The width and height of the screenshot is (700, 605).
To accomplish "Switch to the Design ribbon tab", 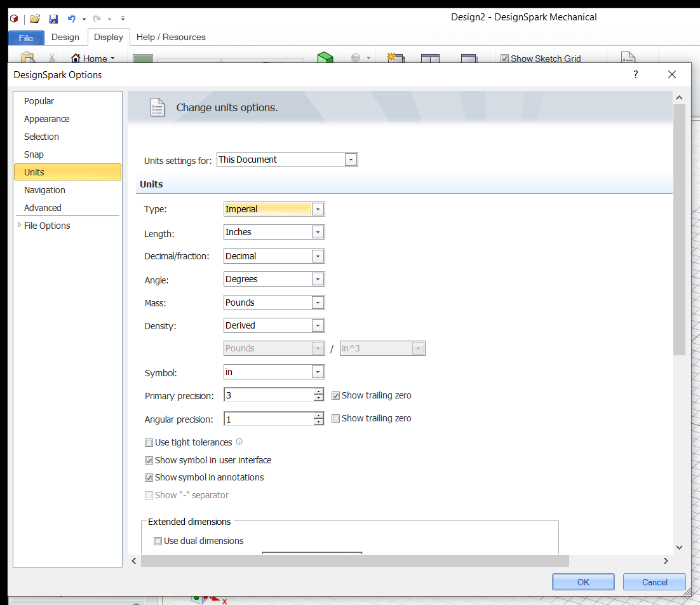I will coord(65,37).
